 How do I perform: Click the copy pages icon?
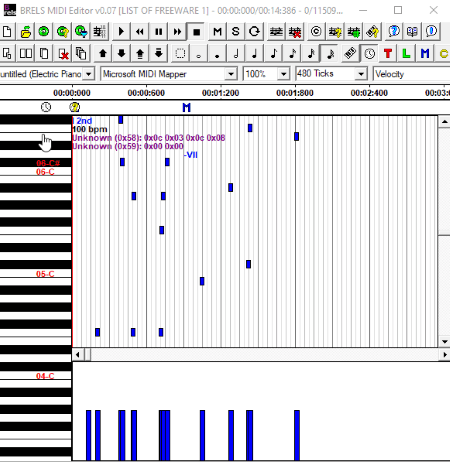pos(44,53)
